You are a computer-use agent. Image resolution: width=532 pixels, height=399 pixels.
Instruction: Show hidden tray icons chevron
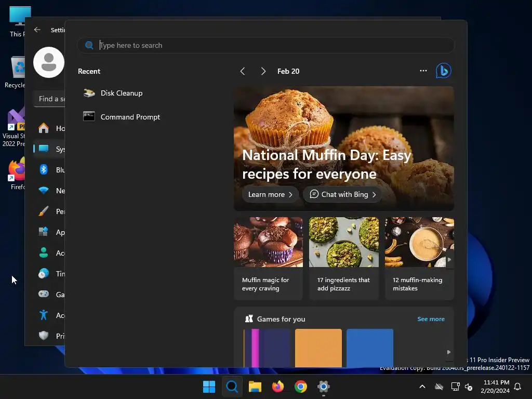click(422, 387)
